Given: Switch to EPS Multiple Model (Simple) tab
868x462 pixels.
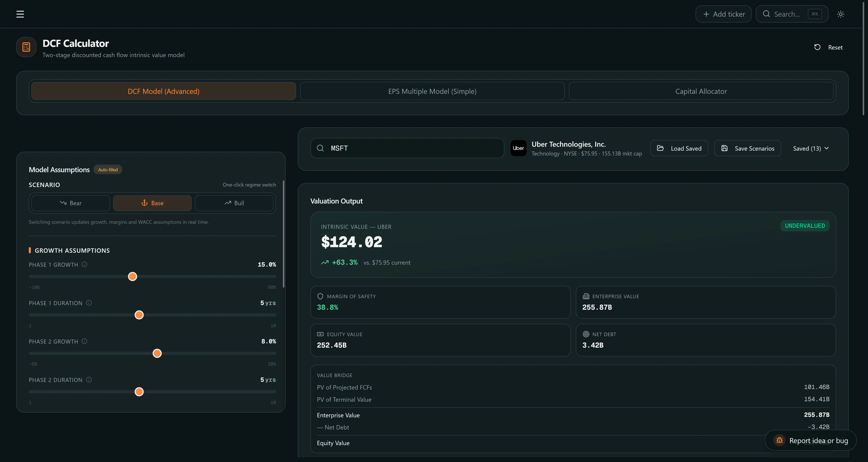Looking at the screenshot, I should pos(432,91).
